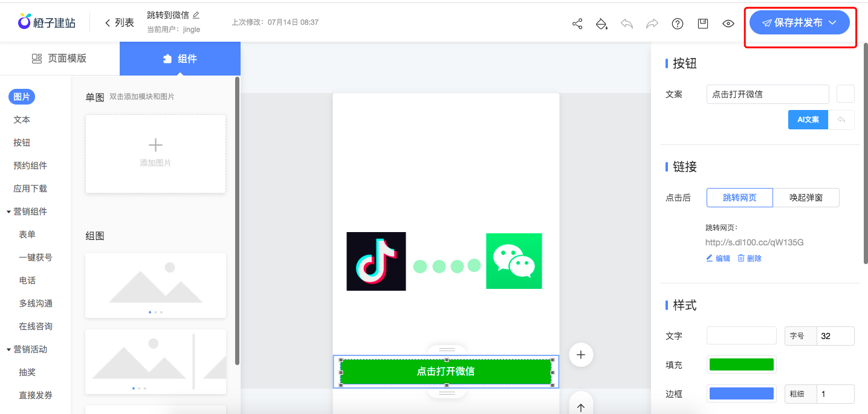Viewport: 868px width, 414px height.
Task: Open the 保存并发布 dropdown arrow
Action: click(832, 23)
